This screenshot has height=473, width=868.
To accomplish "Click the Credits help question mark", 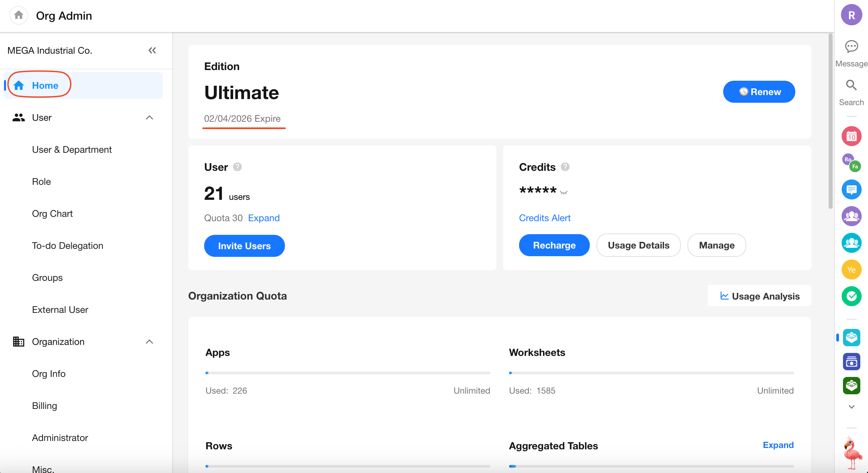I will point(565,167).
